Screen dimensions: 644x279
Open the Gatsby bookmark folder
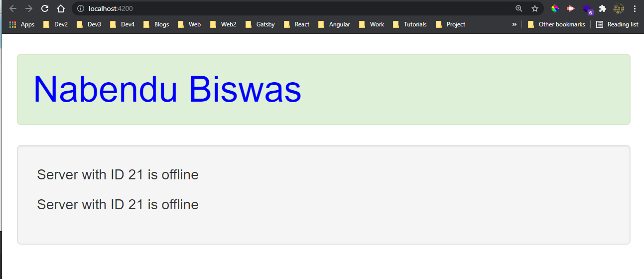coord(260,24)
